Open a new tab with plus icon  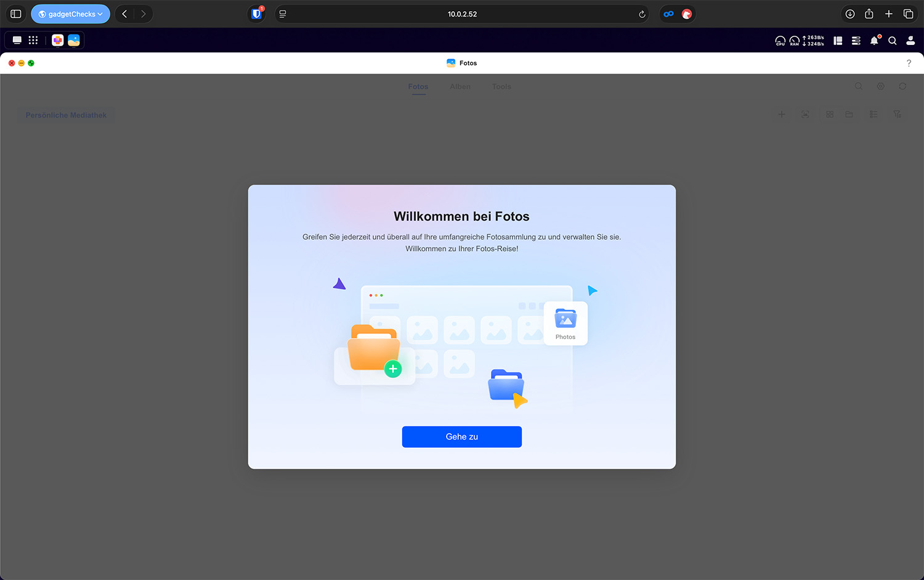889,14
